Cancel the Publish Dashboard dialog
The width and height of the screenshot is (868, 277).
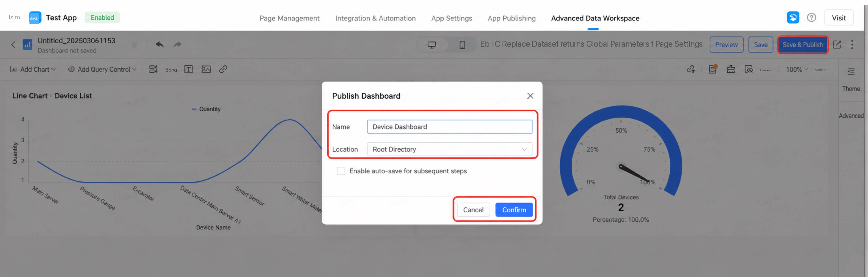point(473,210)
